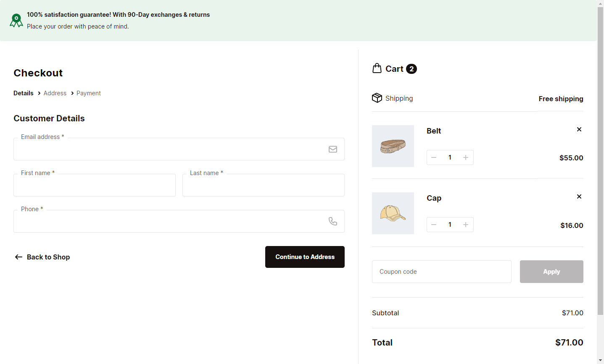Click the Apply coupon button
Screen dimensions: 604x364
pos(551,271)
